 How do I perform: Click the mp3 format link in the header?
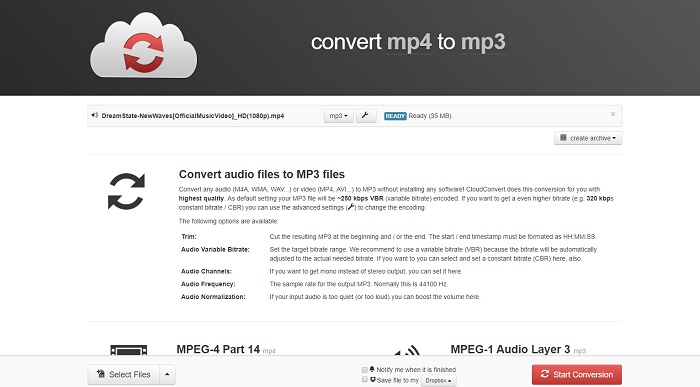[x=483, y=42]
